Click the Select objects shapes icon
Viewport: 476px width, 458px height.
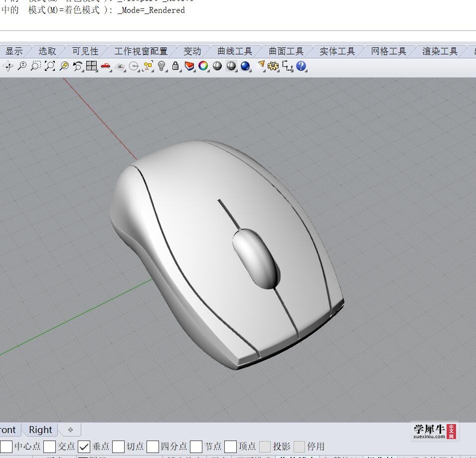pos(148,66)
